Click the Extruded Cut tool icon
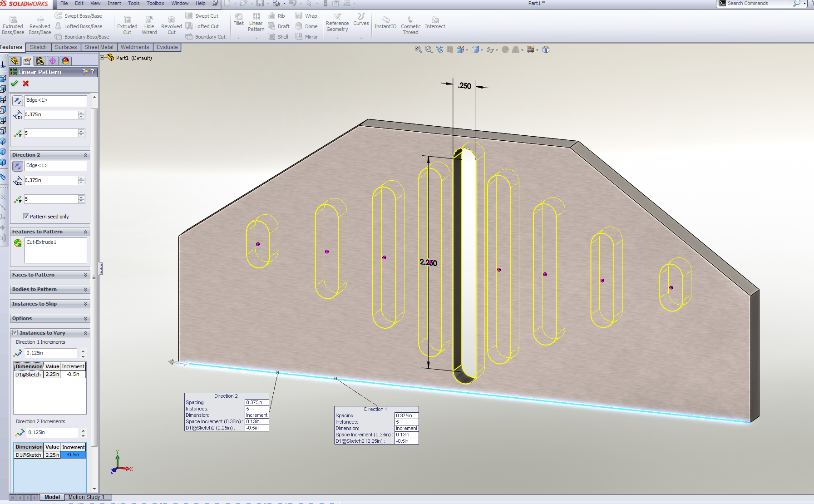Image resolution: width=814 pixels, height=504 pixels. click(127, 20)
